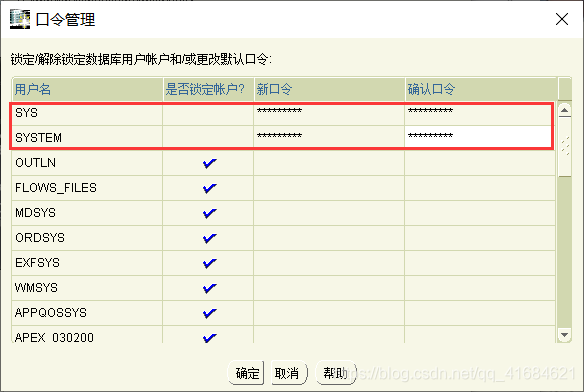Select the WMSYS username cell
The image size is (584, 392).
coord(87,288)
